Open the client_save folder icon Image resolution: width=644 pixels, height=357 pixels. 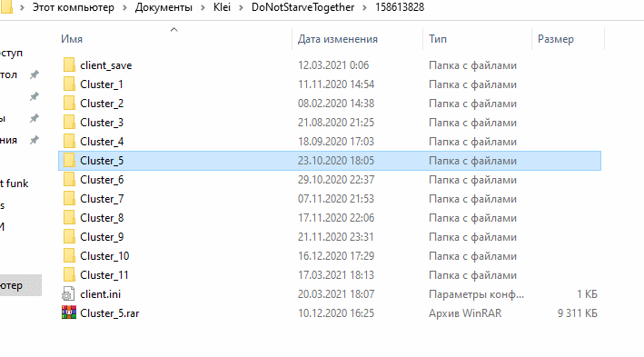click(x=69, y=64)
